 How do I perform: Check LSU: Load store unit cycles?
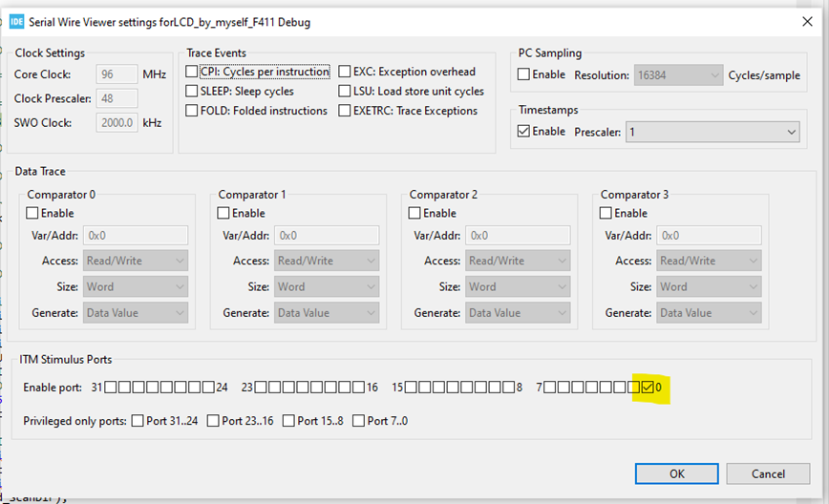345,92
